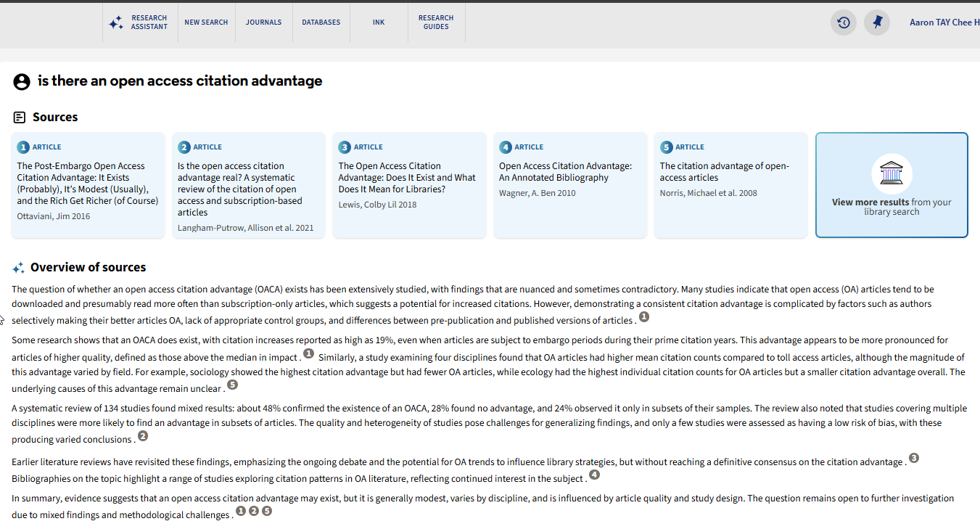Click citation 1 in the summary paragraph
Screen dimensions: 980x529
tap(241, 511)
